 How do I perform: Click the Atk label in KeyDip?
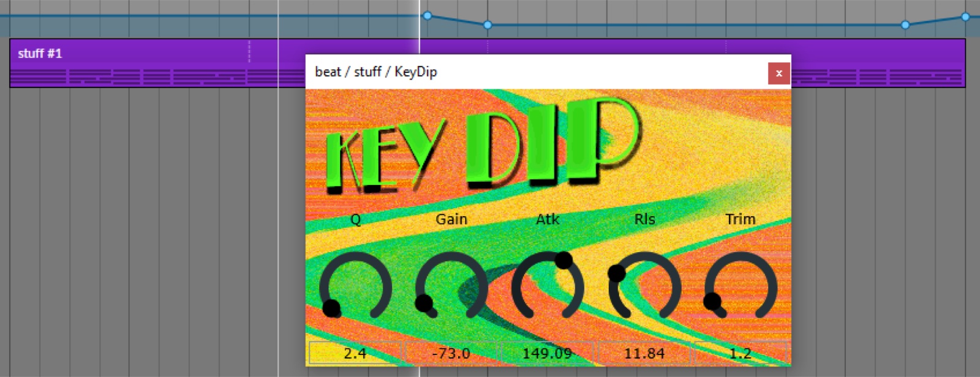point(548,219)
